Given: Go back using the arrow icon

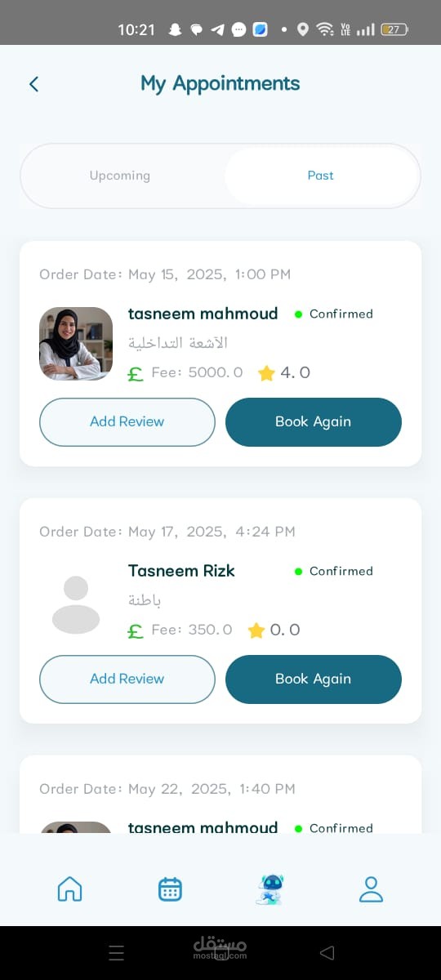Looking at the screenshot, I should coord(33,84).
